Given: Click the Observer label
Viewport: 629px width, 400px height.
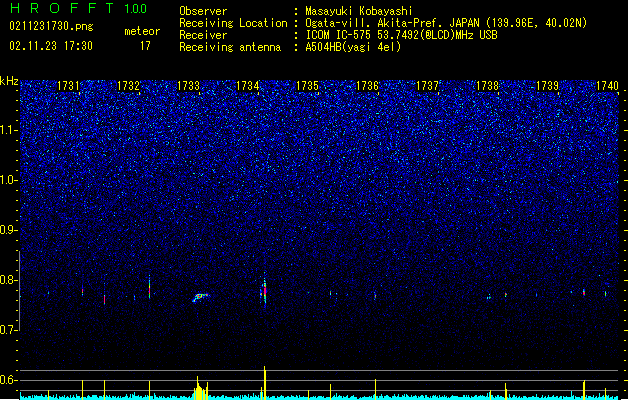Looking at the screenshot, I should click(x=203, y=11).
